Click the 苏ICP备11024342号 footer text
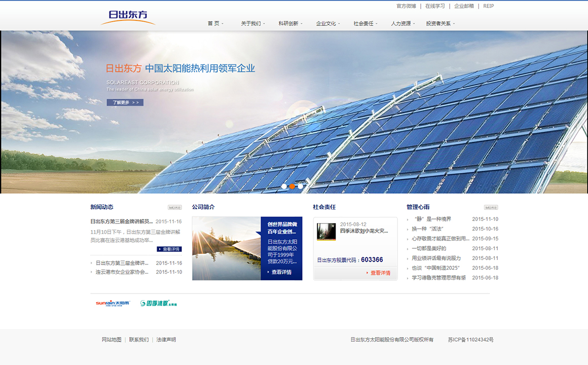588x365 pixels. [470, 340]
